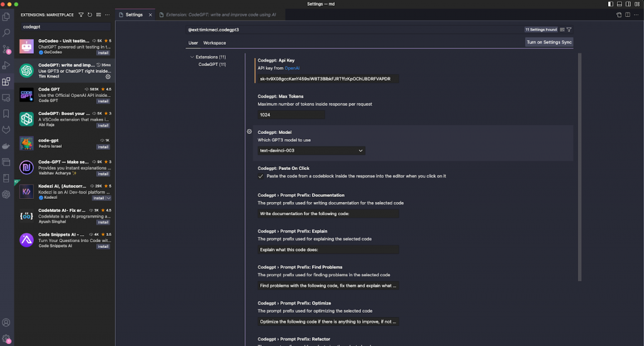Edit Prompt Prefix Explain text field
The image size is (644, 346).
pyautogui.click(x=328, y=249)
